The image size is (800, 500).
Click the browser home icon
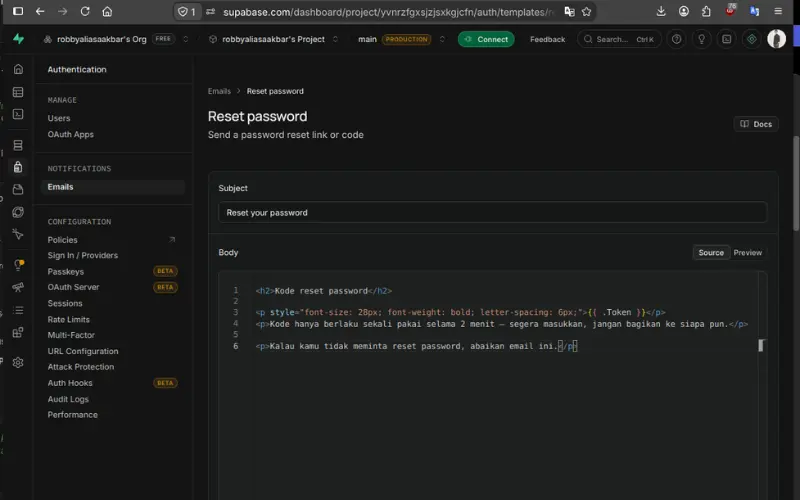(107, 11)
